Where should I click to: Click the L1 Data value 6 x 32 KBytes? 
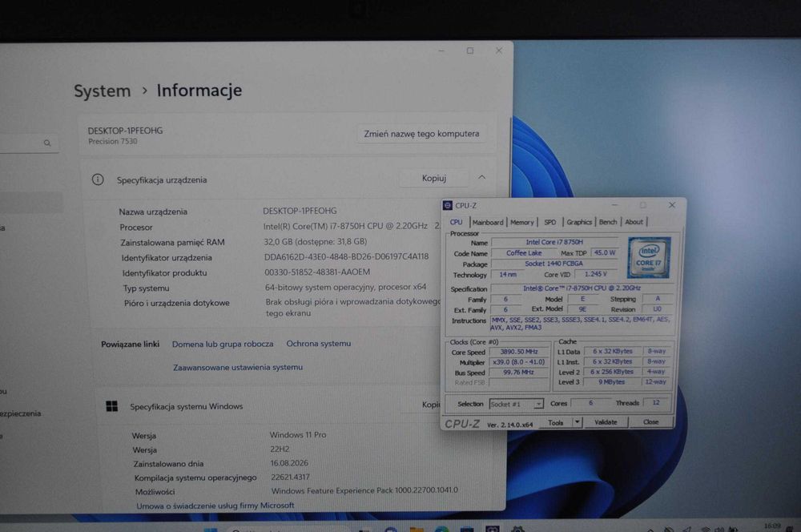pos(613,351)
